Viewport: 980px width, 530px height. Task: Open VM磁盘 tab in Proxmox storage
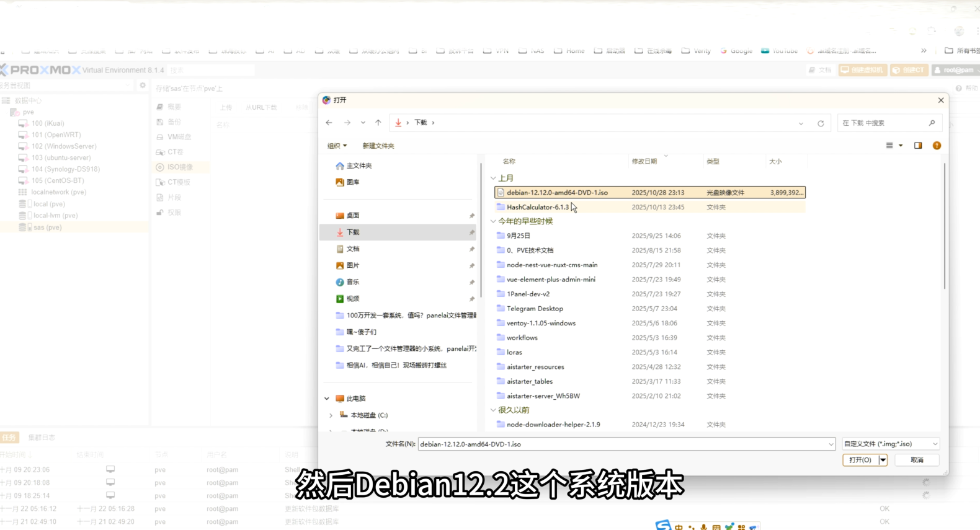click(x=179, y=137)
